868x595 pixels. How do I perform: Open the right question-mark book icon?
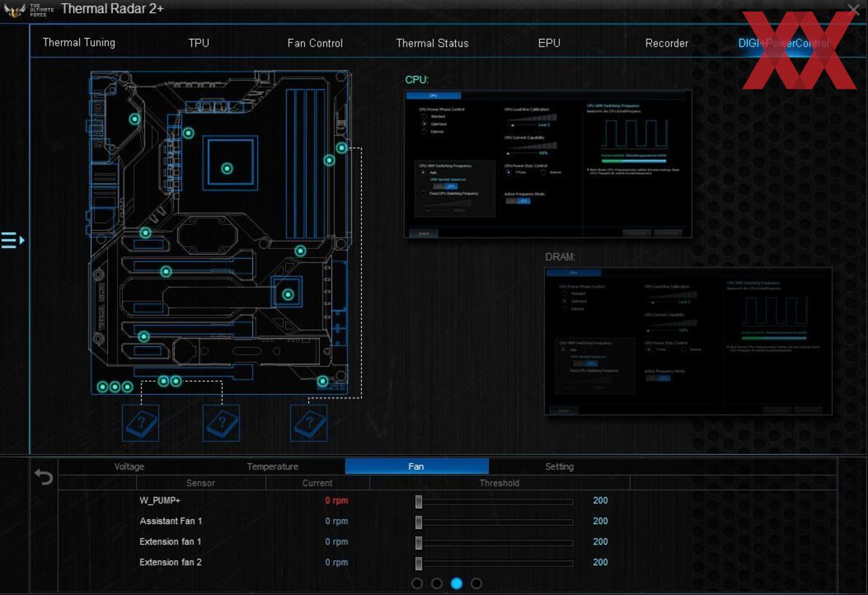[309, 423]
